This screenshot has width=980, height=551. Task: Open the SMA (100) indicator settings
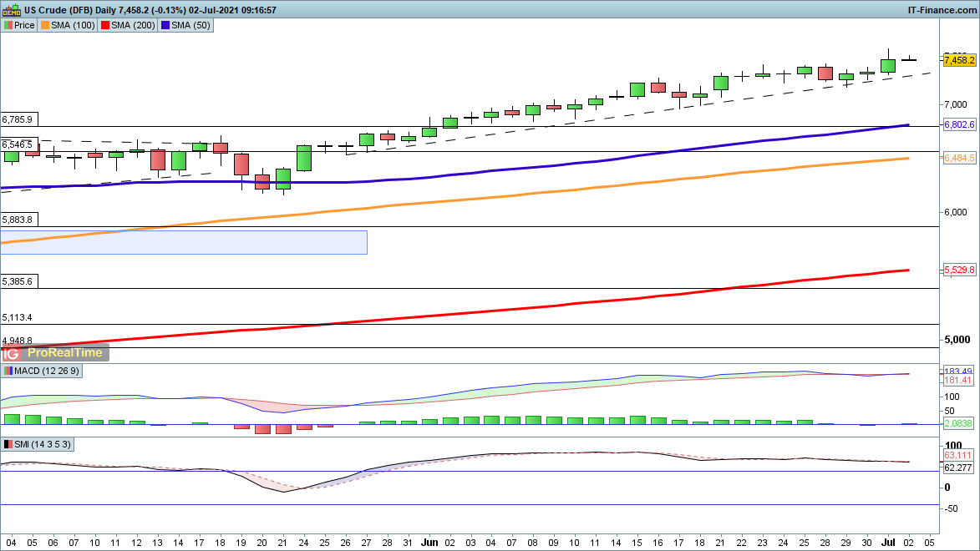[x=72, y=25]
